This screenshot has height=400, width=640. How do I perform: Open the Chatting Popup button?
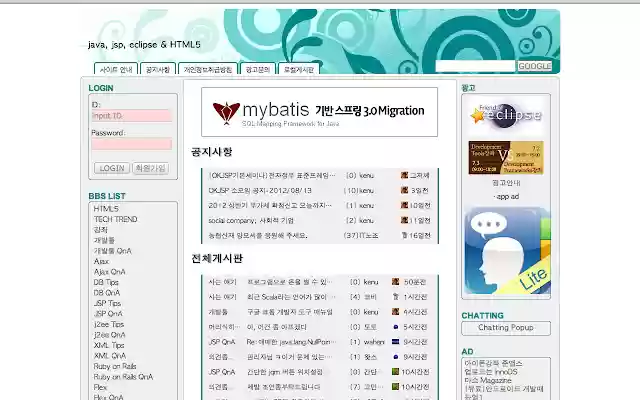click(506, 328)
